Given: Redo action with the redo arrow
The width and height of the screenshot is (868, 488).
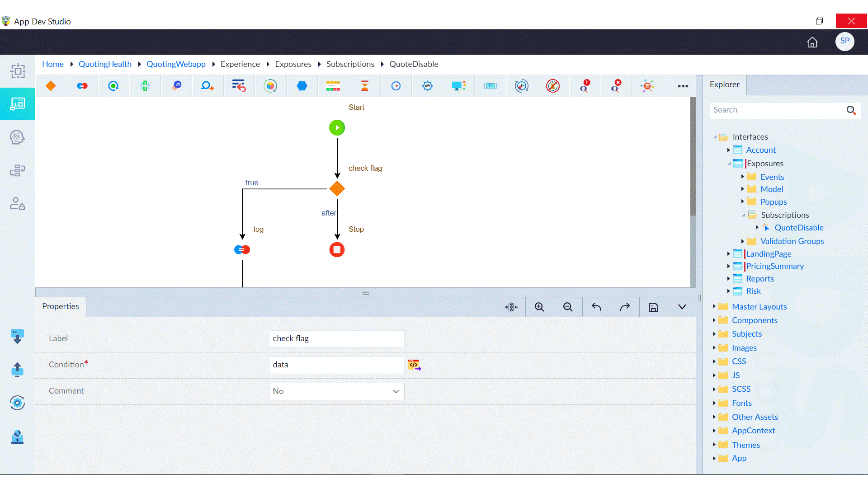Looking at the screenshot, I should pyautogui.click(x=625, y=307).
